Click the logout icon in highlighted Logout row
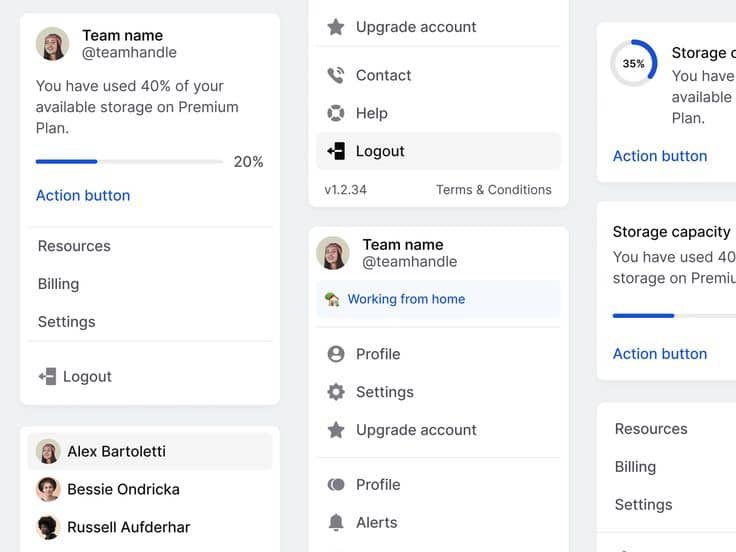 pyautogui.click(x=336, y=151)
